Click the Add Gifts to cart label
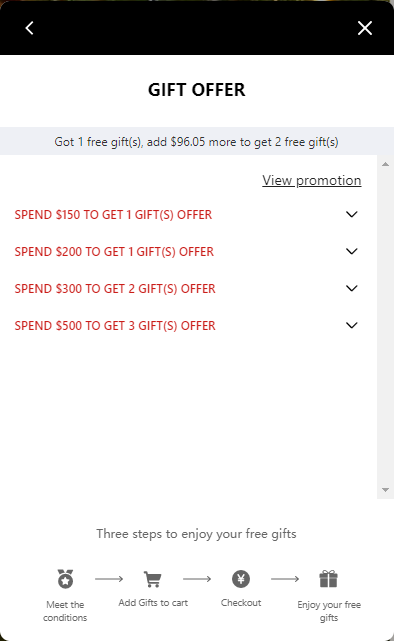Viewport: 394px width, 641px height. (153, 603)
